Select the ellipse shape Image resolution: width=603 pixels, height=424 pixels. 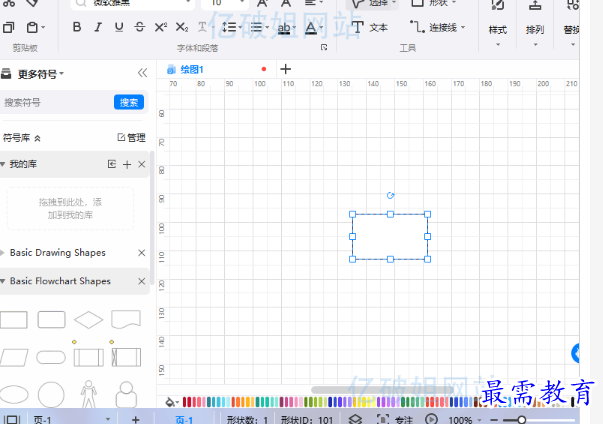pos(14,395)
